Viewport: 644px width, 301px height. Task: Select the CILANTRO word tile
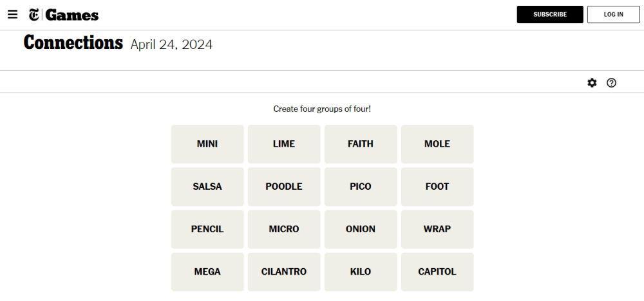click(284, 272)
